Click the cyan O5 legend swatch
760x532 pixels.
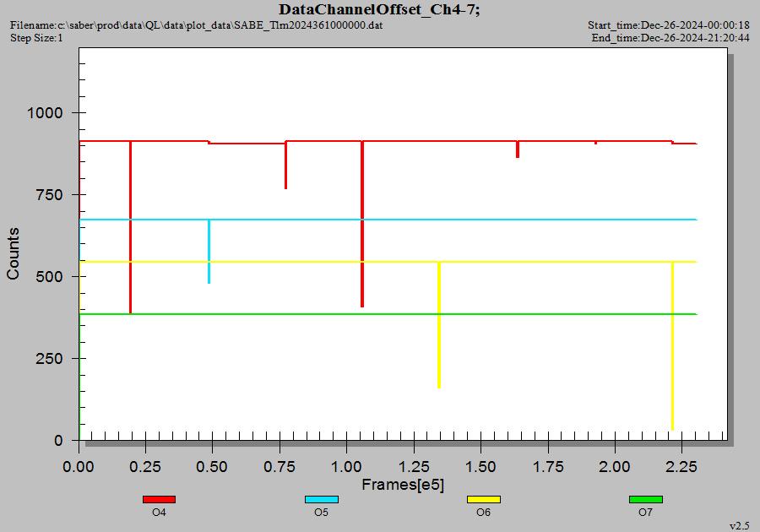322,500
